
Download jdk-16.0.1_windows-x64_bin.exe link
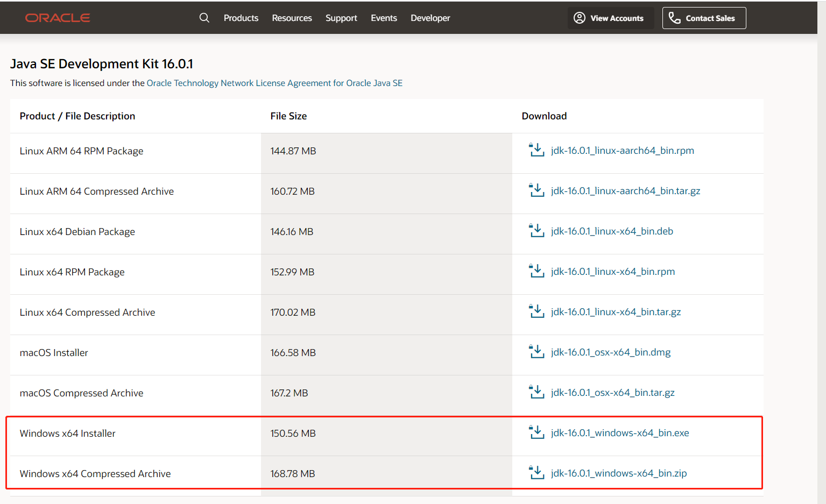click(620, 433)
